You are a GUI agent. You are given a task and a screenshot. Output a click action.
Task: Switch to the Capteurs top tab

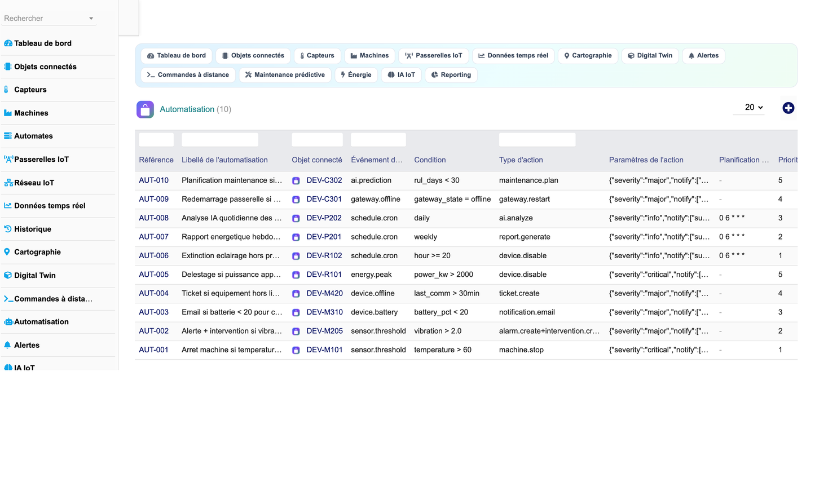coord(317,56)
